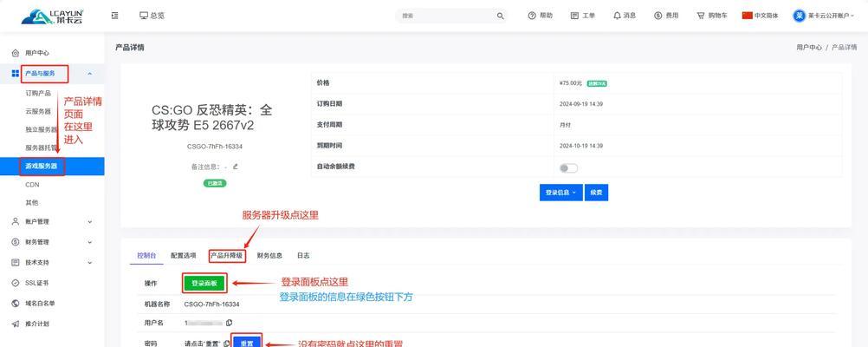The height and width of the screenshot is (347, 868).
Task: Open 帮助 help question-mark icon
Action: click(532, 16)
